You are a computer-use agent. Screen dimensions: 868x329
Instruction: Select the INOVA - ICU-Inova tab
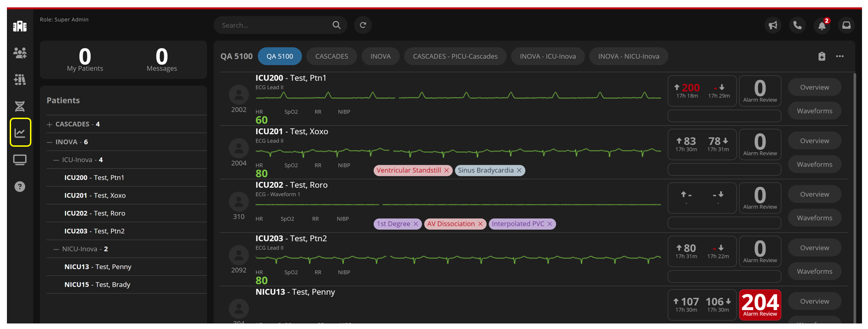[548, 56]
